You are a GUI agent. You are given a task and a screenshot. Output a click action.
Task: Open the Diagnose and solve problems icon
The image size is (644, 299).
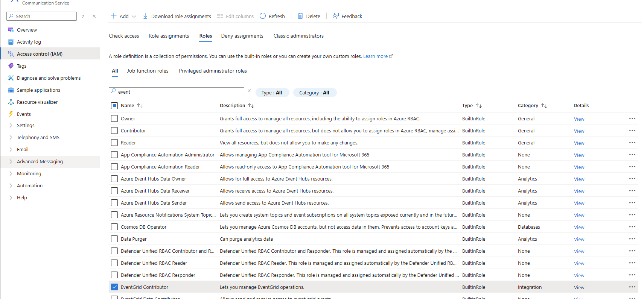[11, 78]
